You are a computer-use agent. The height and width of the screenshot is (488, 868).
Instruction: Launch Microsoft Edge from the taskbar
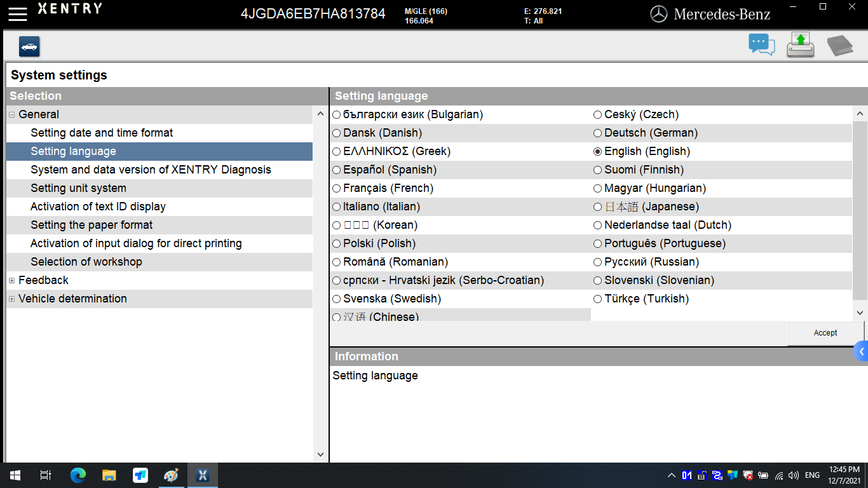[78, 475]
